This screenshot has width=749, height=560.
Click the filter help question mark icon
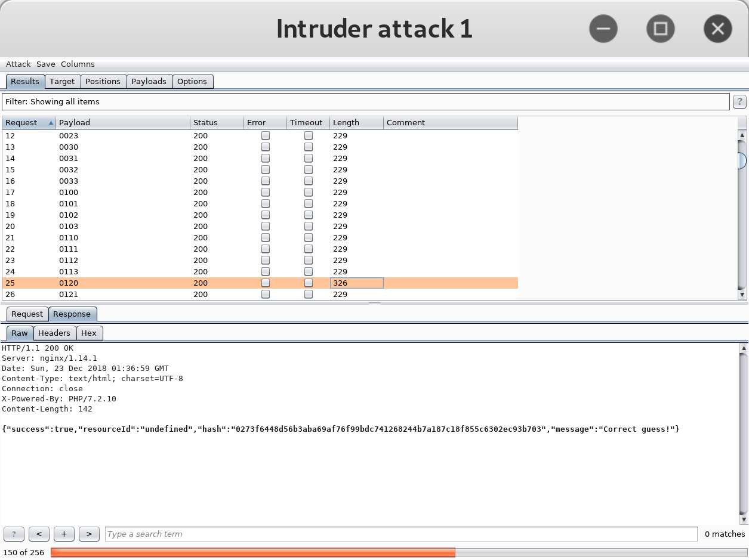click(739, 102)
